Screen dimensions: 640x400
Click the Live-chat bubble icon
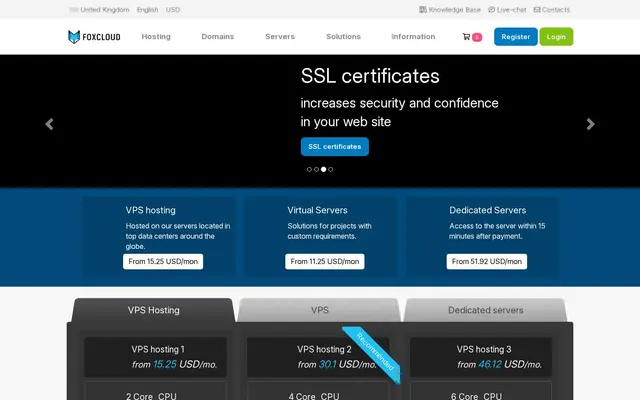click(x=491, y=9)
